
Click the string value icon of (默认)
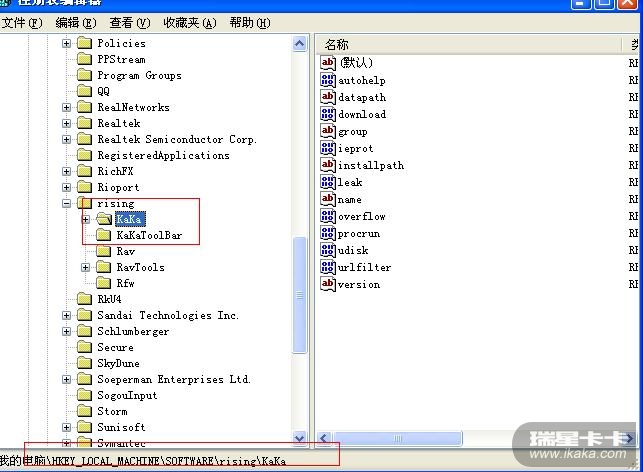pos(328,63)
